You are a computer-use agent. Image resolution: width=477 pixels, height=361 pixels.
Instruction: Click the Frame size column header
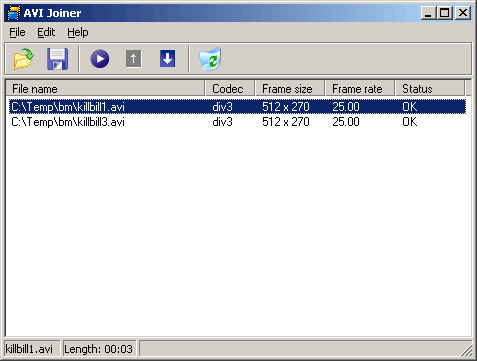point(290,89)
